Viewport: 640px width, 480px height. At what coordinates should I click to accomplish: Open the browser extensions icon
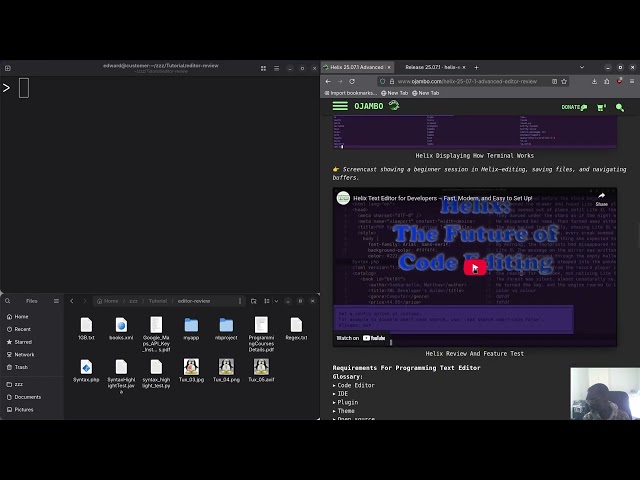[x=607, y=81]
